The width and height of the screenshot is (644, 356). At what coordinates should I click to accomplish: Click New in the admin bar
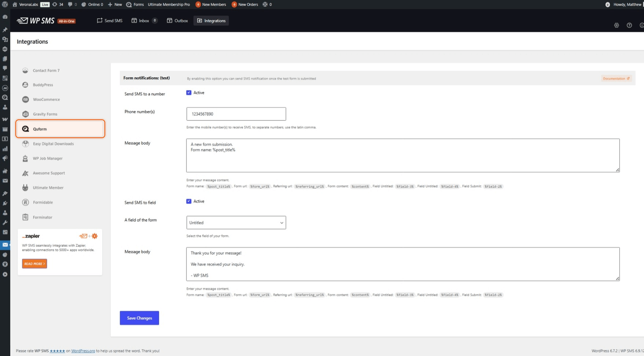tap(115, 4)
